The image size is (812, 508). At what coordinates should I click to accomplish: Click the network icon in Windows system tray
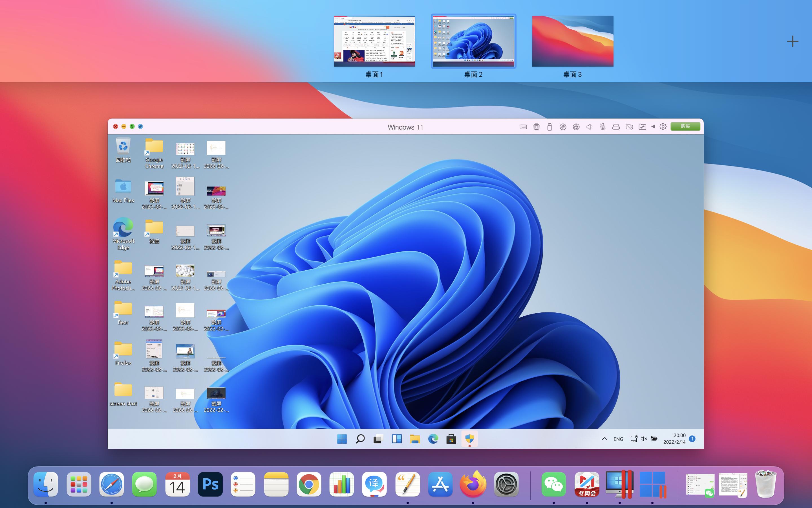click(x=634, y=439)
